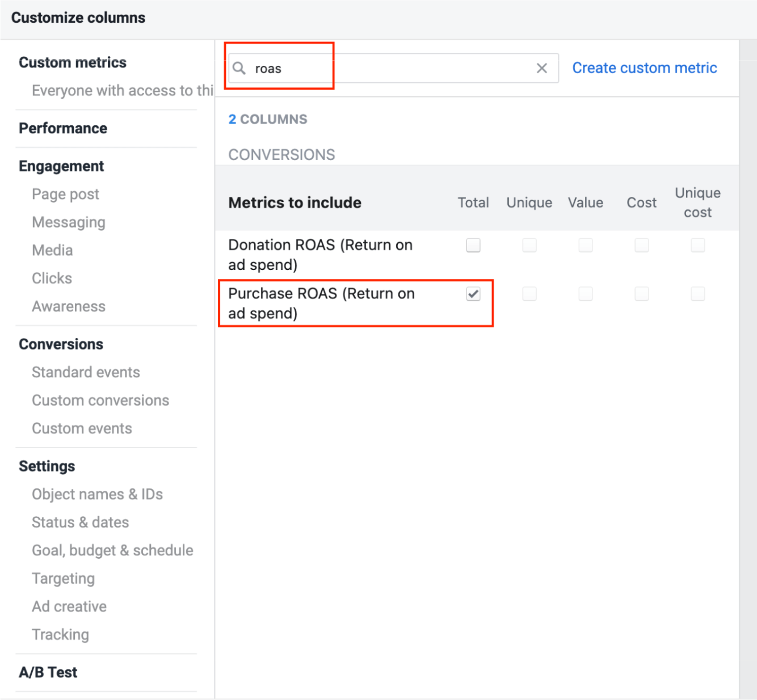
Task: Select Standard events under Conversions
Action: [86, 372]
